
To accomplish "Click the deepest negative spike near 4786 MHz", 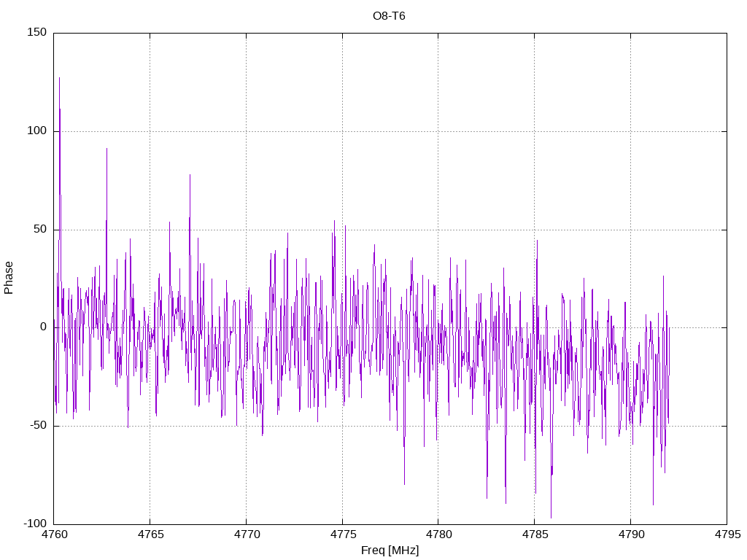I will pyautogui.click(x=551, y=516).
